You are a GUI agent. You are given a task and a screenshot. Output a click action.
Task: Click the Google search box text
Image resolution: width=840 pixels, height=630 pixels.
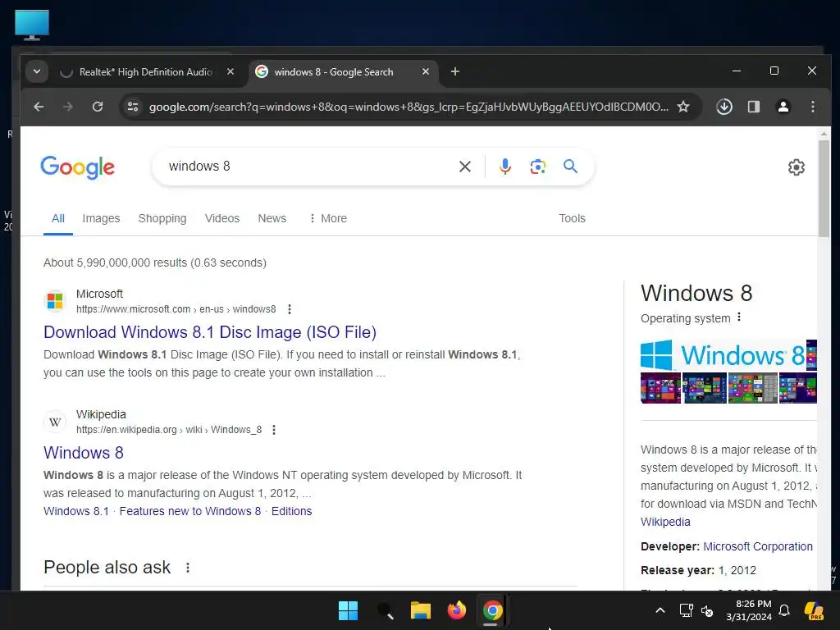pos(199,166)
